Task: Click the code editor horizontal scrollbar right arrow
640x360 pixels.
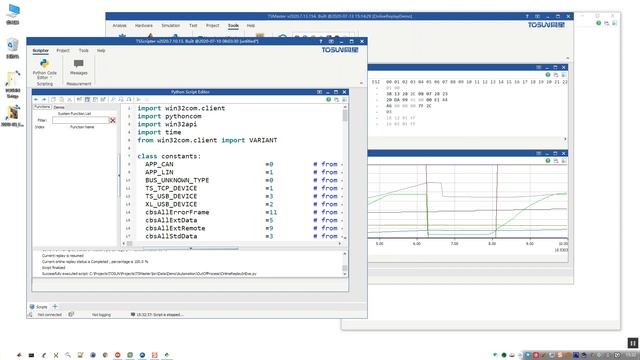Action: (340, 244)
